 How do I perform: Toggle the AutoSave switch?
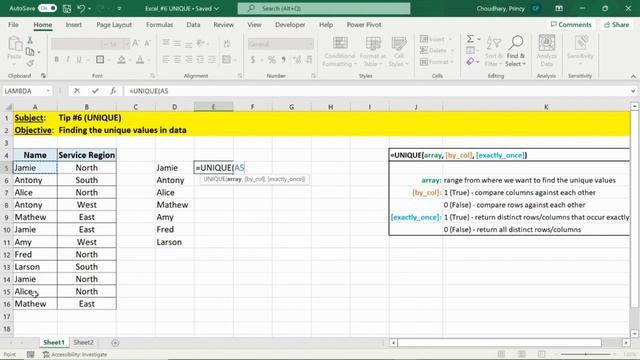coord(47,8)
